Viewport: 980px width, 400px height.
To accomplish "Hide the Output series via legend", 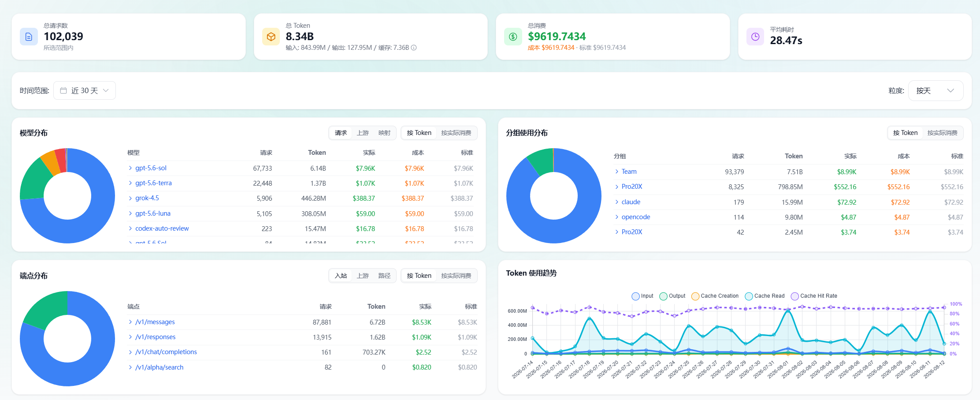I will (x=672, y=296).
